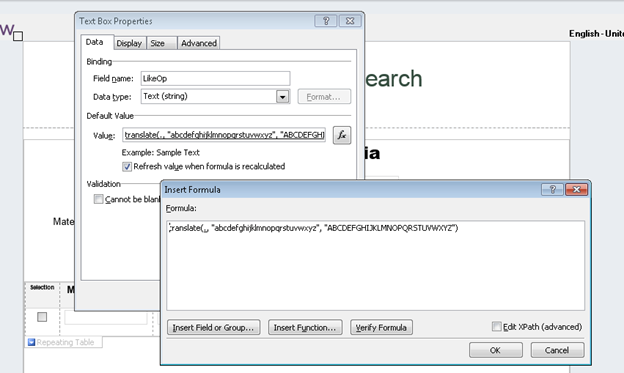Click the Field name input box
Viewport: 624px width, 373px height.
pyautogui.click(x=215, y=78)
